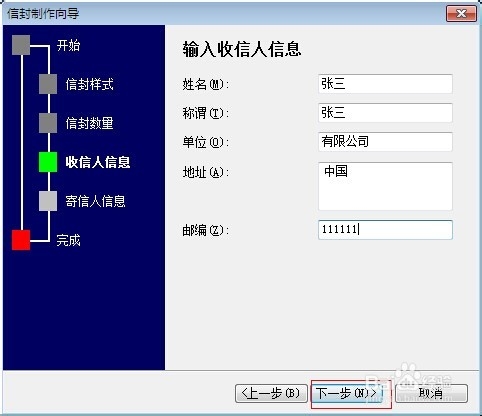The image size is (482, 416).
Task: Click the 姓名(M): label
Action: pos(206,84)
